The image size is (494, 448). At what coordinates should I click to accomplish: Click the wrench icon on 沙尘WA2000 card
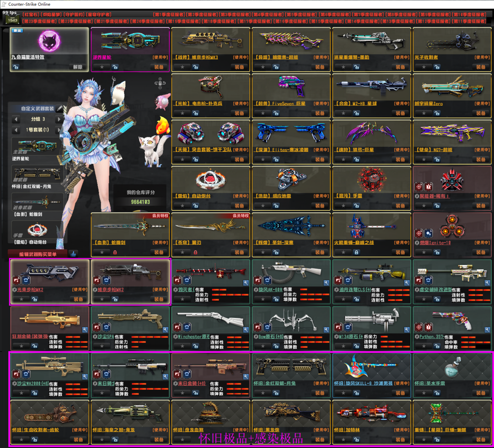tap(85, 377)
